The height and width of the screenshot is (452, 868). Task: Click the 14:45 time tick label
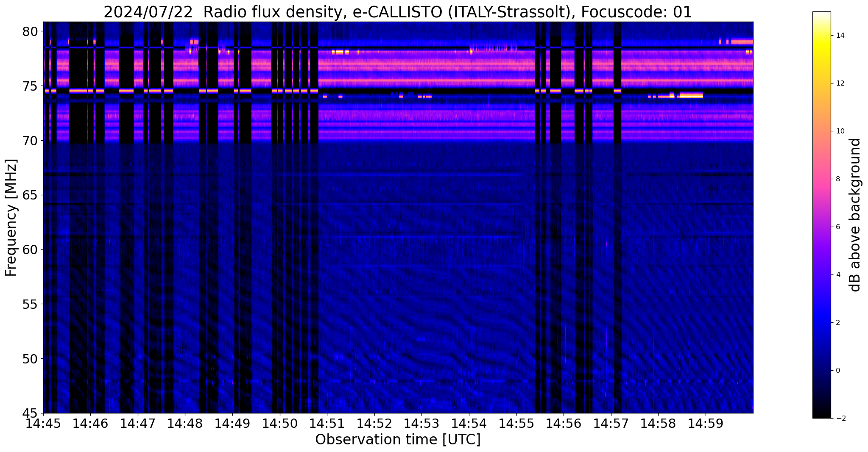pos(43,423)
